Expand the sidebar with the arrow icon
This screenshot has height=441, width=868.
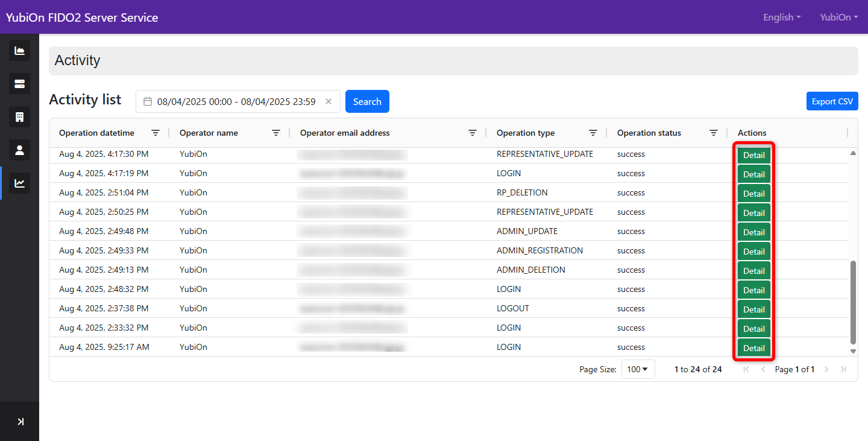pyautogui.click(x=20, y=422)
